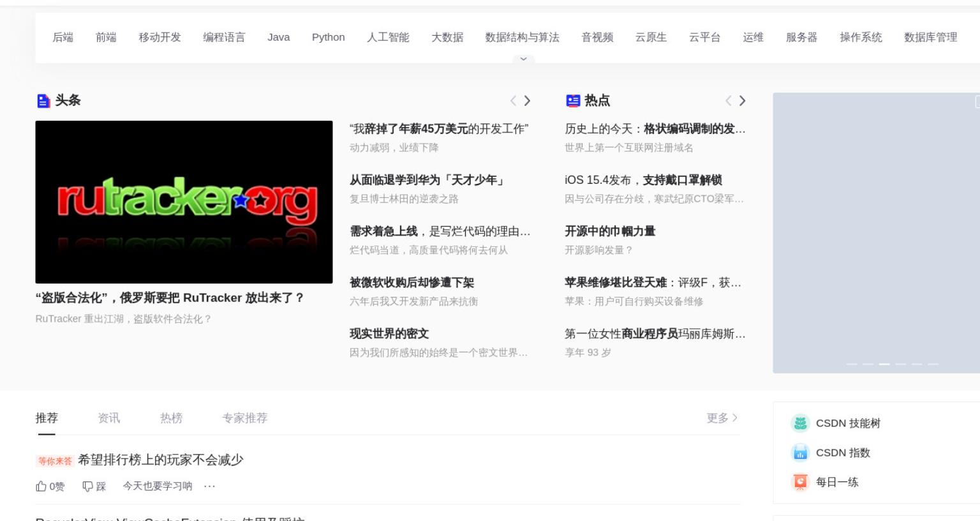
Task: Open the post "希望排行榜上的玩家不会减少"
Action: click(x=161, y=460)
